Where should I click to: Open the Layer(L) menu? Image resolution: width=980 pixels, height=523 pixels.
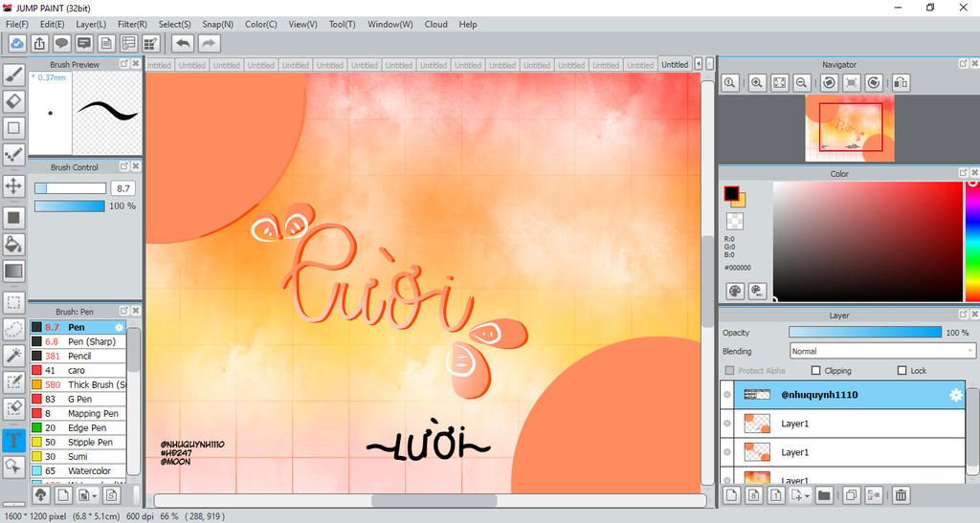(x=91, y=24)
